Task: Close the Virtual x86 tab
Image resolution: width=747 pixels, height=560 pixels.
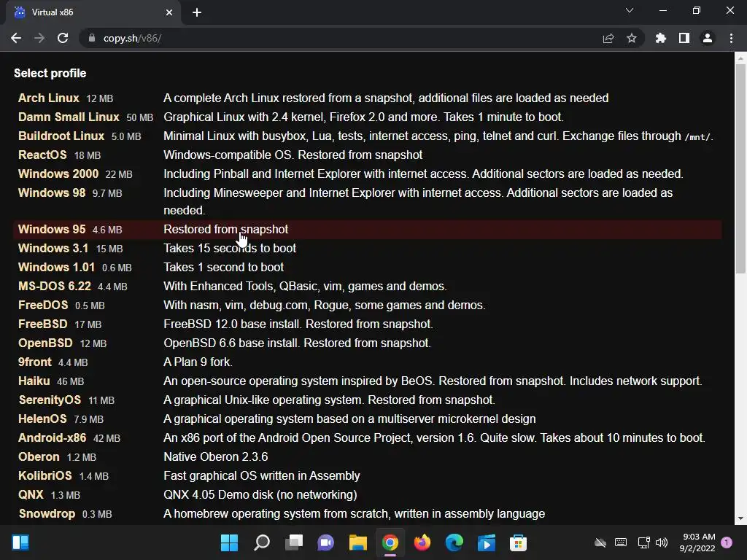Action: pos(169,12)
